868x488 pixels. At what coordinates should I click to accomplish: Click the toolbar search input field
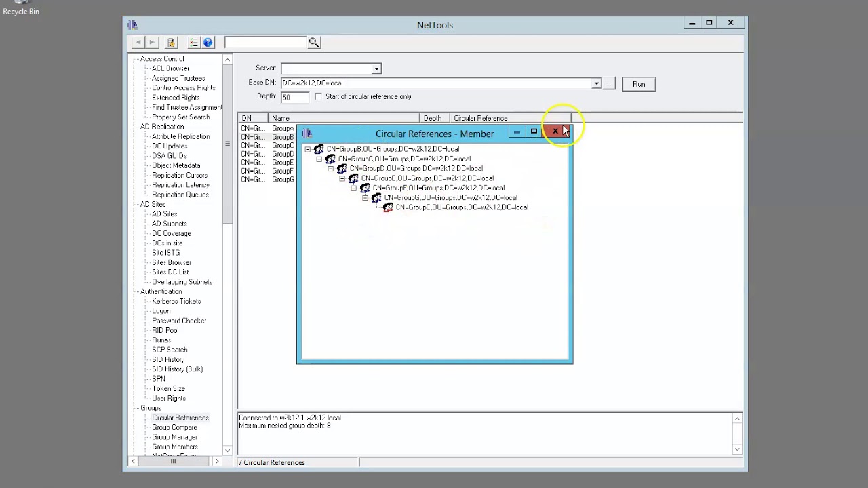coord(265,43)
